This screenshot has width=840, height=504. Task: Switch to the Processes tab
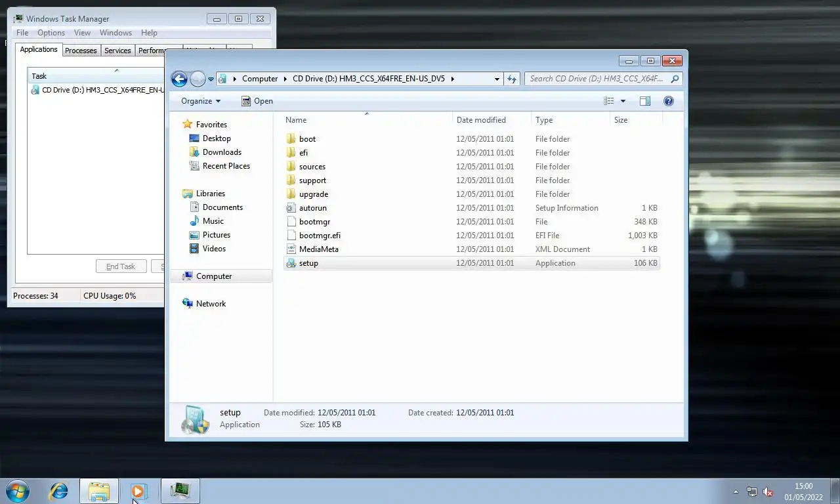81,51
